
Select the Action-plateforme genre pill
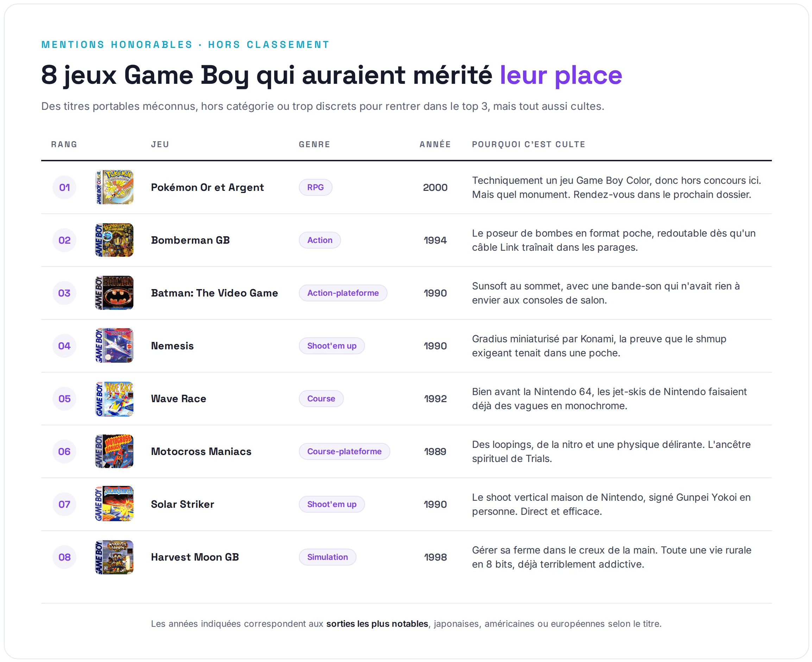[343, 293]
